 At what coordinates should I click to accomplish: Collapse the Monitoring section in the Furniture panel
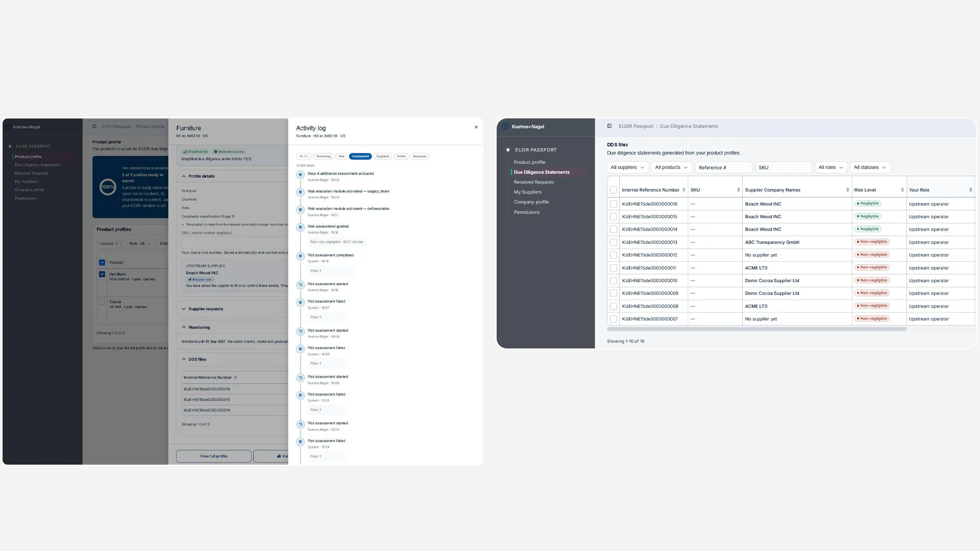coord(184,327)
